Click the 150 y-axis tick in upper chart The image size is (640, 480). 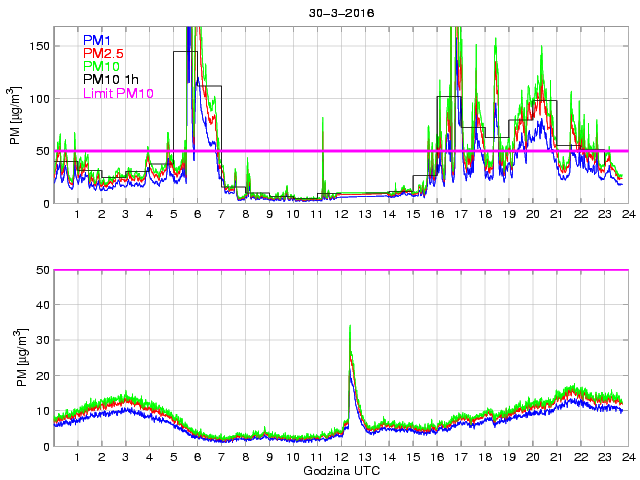[38, 46]
